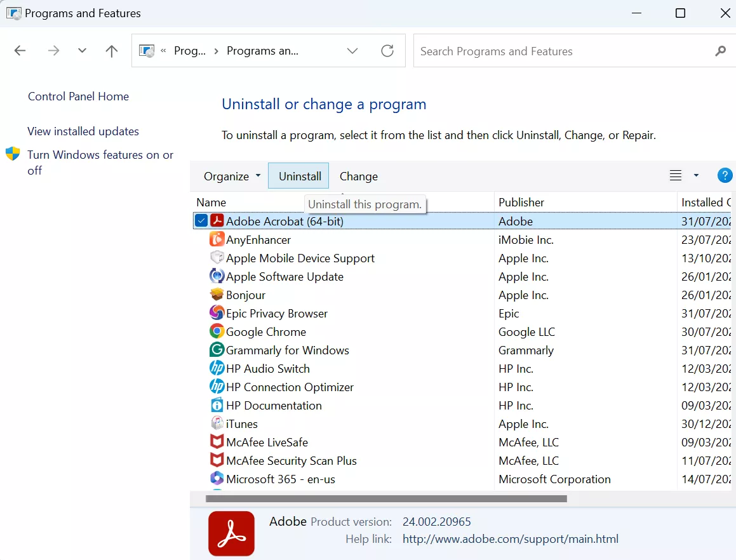Open the Organize dropdown menu
This screenshot has height=560, width=736.
[231, 176]
